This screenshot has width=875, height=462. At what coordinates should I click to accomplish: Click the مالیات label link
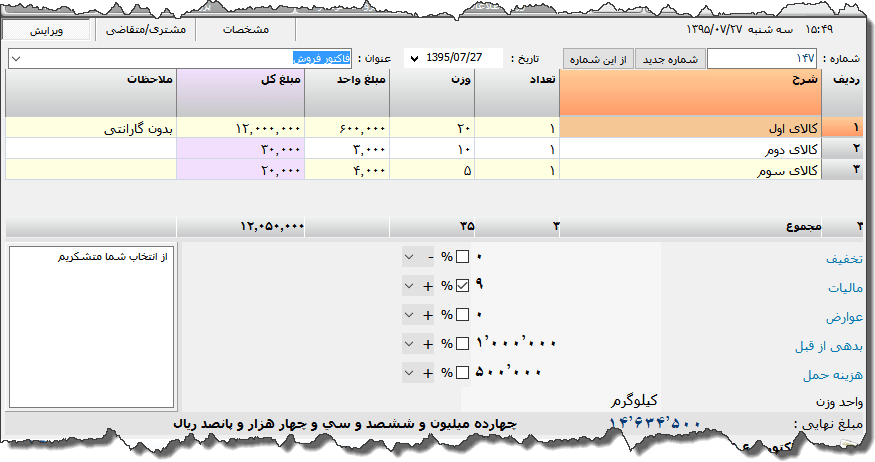[x=842, y=288]
